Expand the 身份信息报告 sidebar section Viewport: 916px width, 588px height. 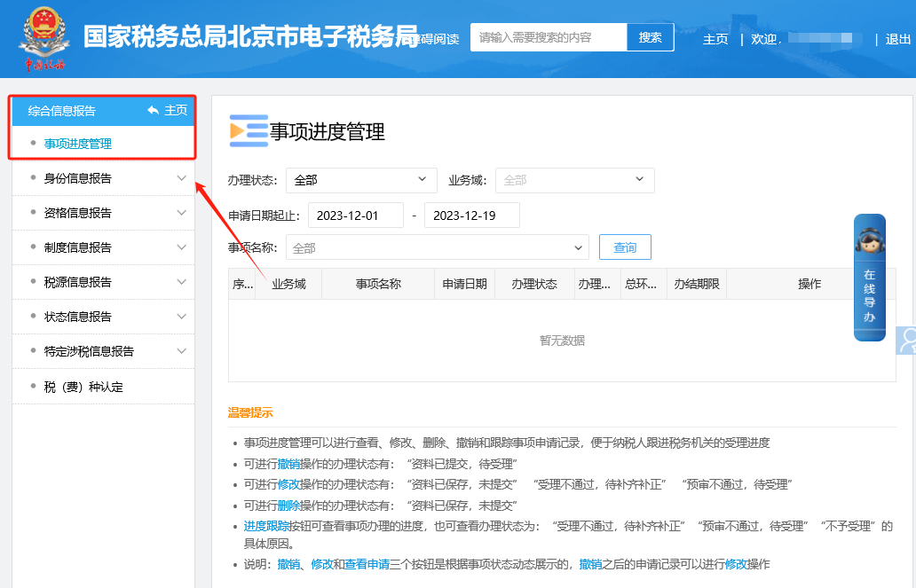103,178
